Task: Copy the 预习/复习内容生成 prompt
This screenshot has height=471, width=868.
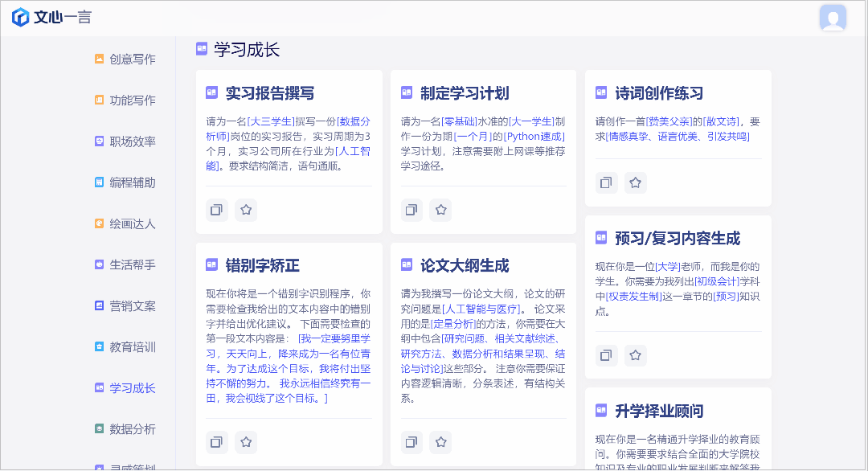Action: pyautogui.click(x=606, y=354)
